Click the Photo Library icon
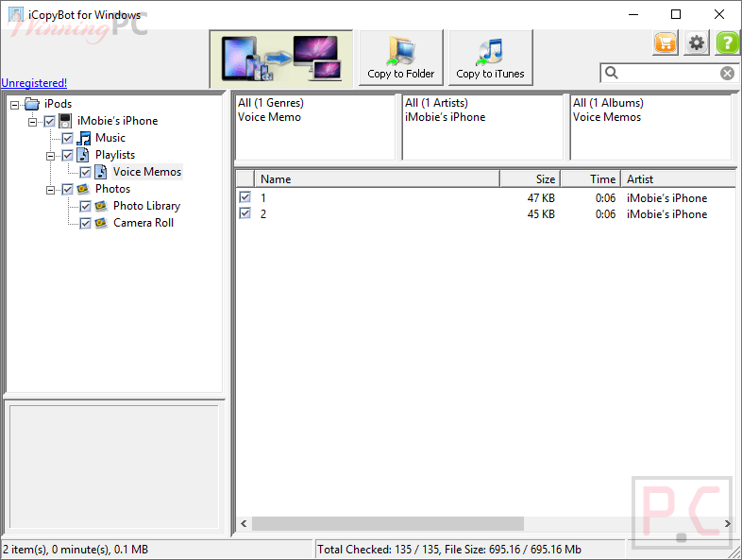742x560 pixels. click(x=101, y=206)
